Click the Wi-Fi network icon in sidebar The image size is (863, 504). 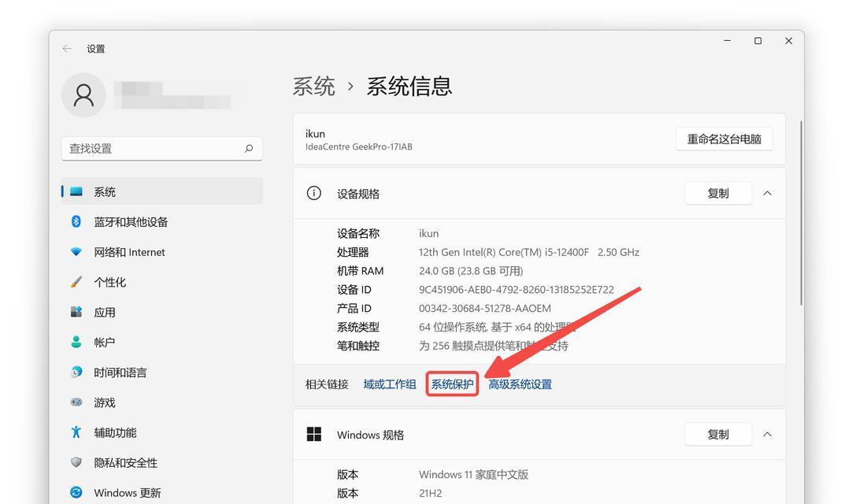tap(76, 252)
